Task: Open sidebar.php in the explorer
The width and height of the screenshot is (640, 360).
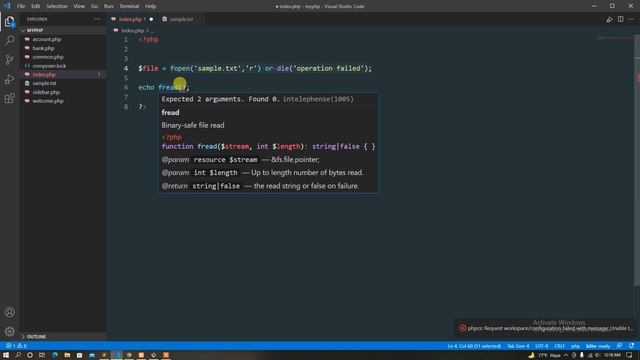Action: click(x=46, y=92)
